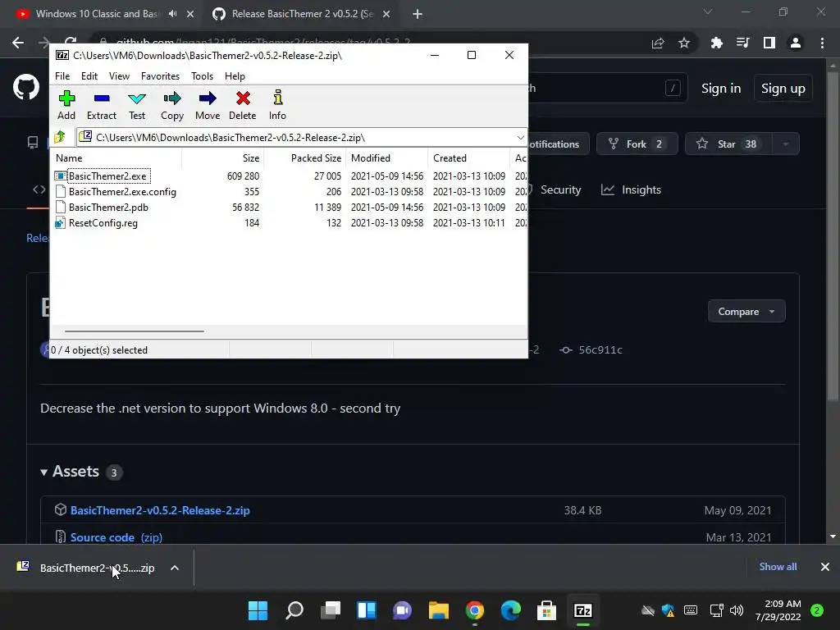The width and height of the screenshot is (840, 630).
Task: Click the Add button in 7-Zip toolbar
Action: point(66,105)
